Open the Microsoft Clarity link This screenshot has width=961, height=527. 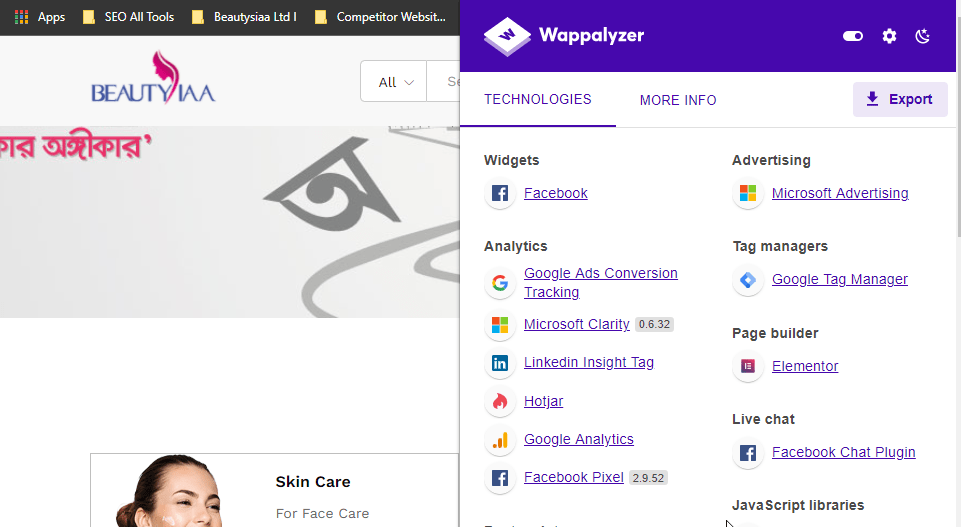[x=577, y=324]
